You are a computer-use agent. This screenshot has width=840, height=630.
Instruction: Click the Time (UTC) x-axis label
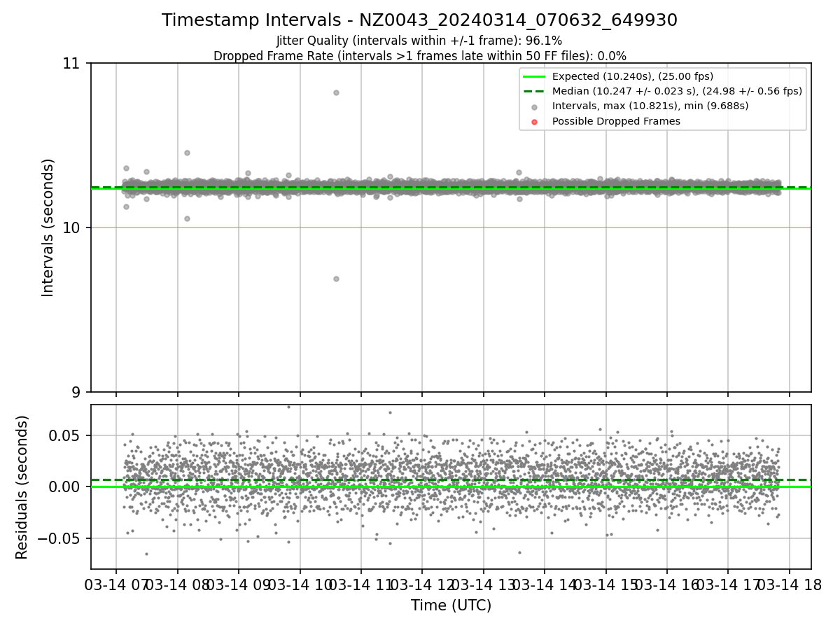tap(451, 605)
